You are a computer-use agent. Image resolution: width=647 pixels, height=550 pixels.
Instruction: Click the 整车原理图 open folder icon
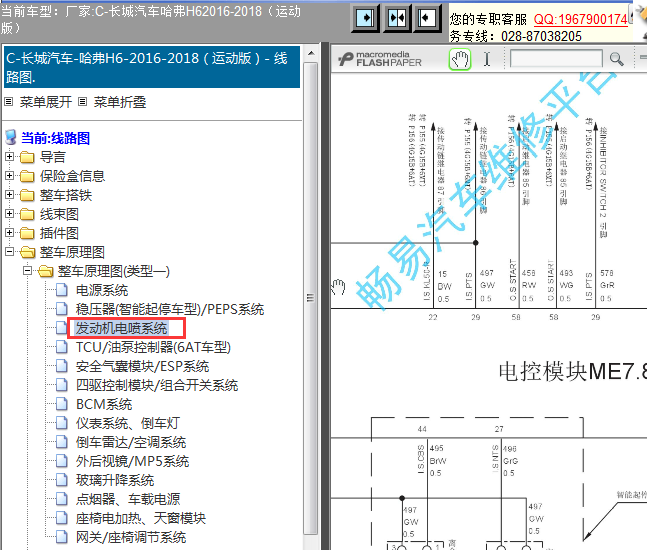[x=28, y=252]
